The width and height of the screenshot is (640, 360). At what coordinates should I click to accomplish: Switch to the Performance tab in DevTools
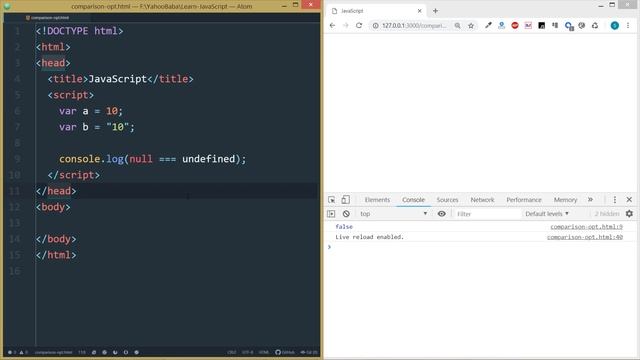coord(524,200)
